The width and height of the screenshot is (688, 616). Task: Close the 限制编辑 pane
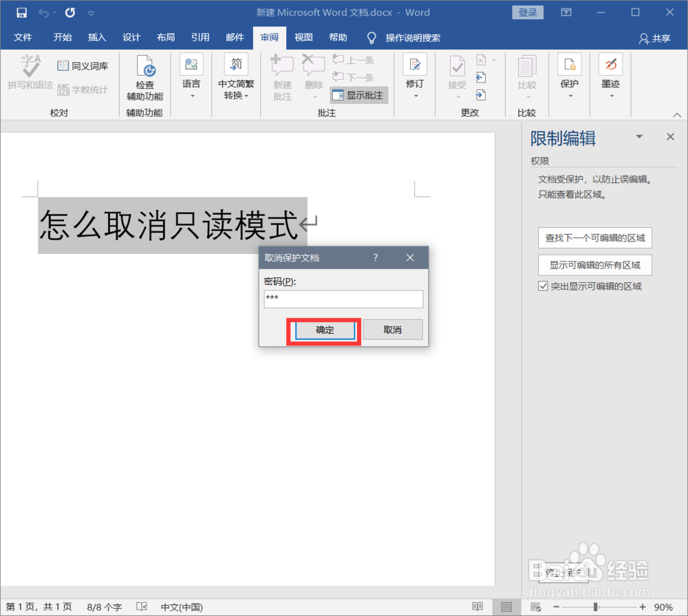[x=670, y=136]
